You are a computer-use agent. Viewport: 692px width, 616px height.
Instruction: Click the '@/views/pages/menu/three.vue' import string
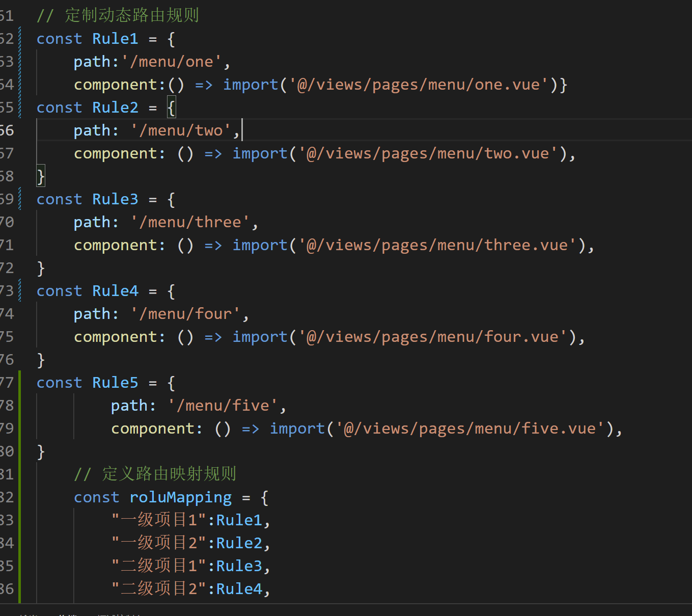pos(437,245)
